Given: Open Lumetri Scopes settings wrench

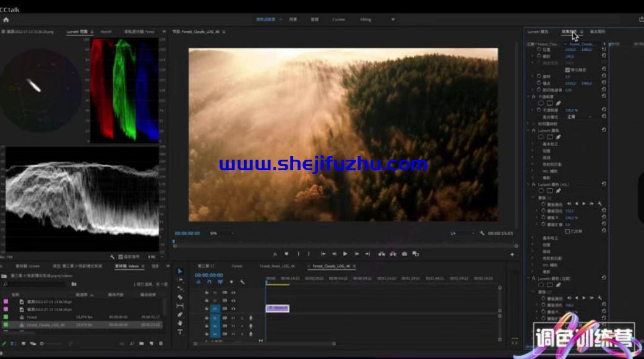Looking at the screenshot, I should point(112,257).
